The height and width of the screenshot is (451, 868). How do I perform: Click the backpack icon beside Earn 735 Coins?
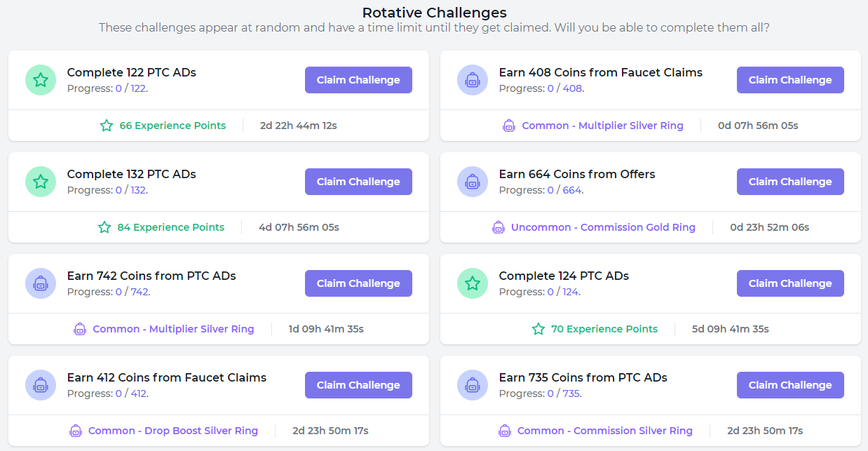473,385
